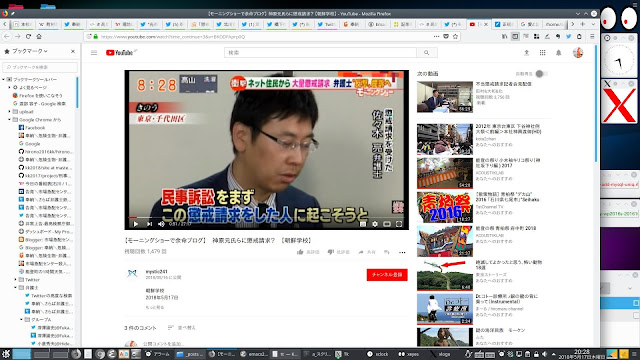The width and height of the screenshot is (640, 360).
Task: Open video player settings gear
Action: [x=375, y=224]
